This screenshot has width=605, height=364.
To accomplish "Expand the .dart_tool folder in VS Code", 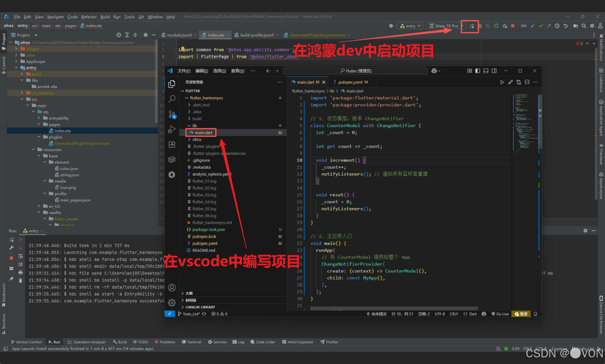I will [x=189, y=105].
